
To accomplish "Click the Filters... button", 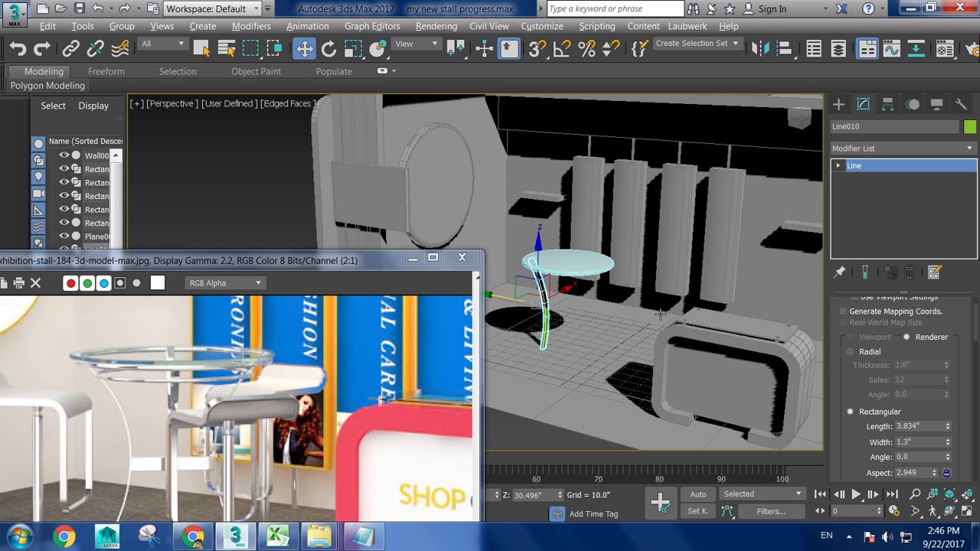I will (x=771, y=511).
